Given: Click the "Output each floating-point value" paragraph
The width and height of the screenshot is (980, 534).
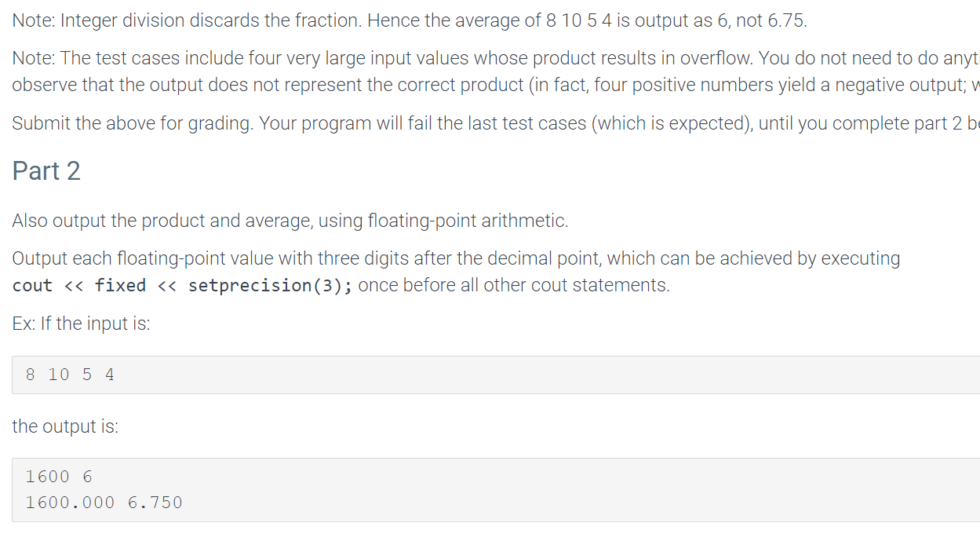Looking at the screenshot, I should [456, 272].
